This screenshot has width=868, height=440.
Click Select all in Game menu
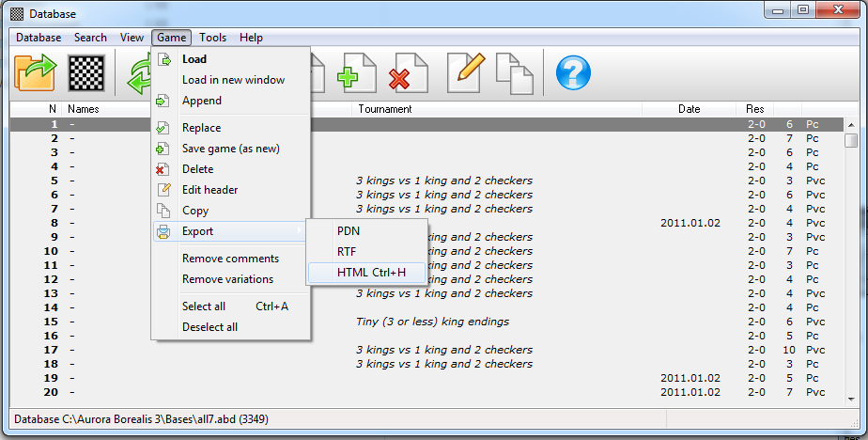tap(204, 306)
